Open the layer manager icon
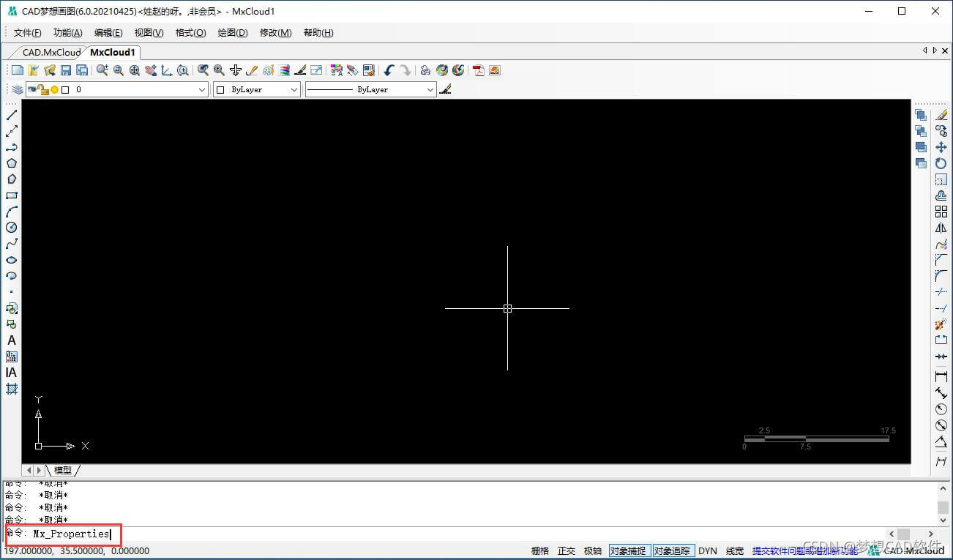The height and width of the screenshot is (560, 953). click(18, 89)
